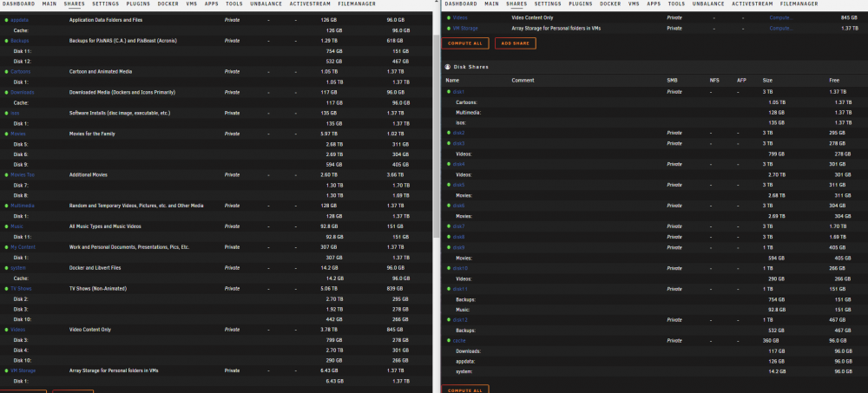868x393 pixels.
Task: Open the disk8 disk share link
Action: pyautogui.click(x=459, y=237)
